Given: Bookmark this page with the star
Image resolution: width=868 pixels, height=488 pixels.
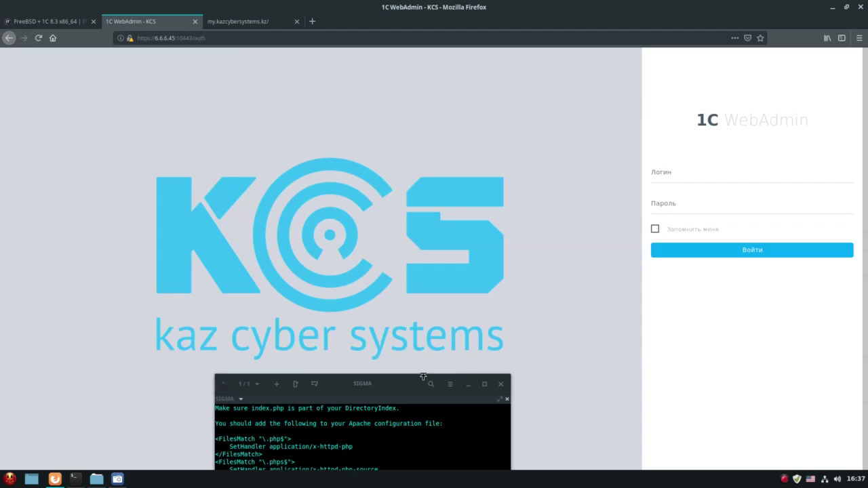Looking at the screenshot, I should [760, 38].
